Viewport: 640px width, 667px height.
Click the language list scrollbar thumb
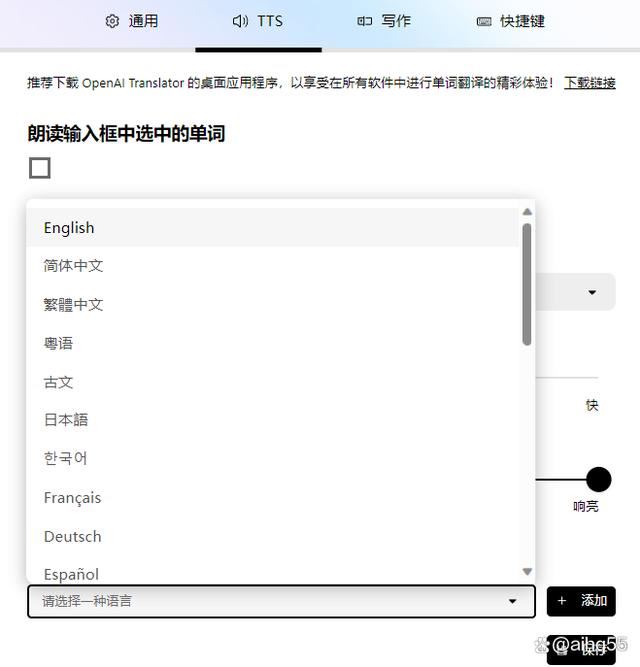click(527, 284)
